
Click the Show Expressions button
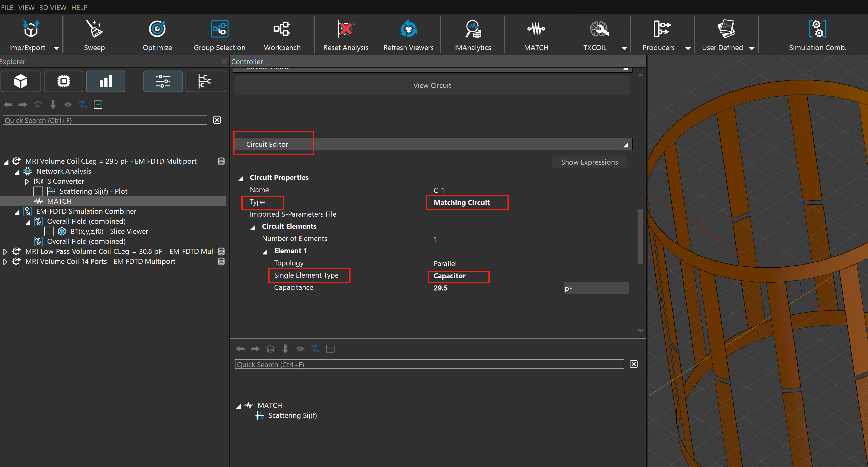coord(589,162)
